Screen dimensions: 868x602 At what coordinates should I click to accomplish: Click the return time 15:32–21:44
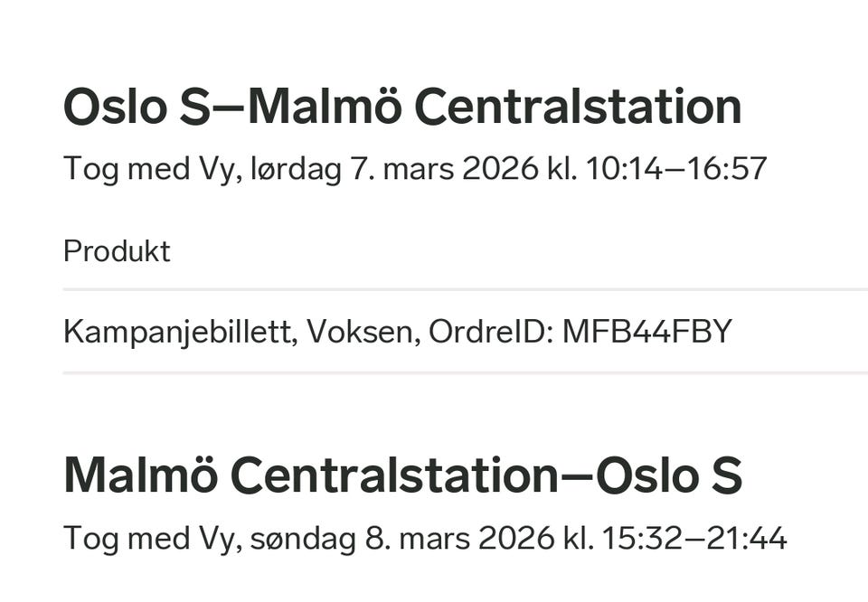click(694, 537)
